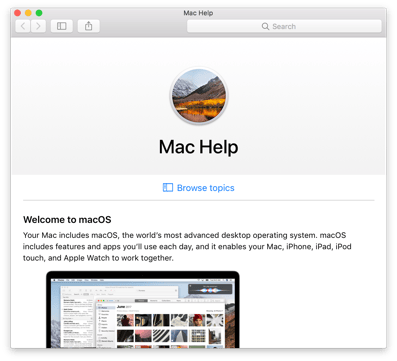The width and height of the screenshot is (397, 361).
Task: Go forward with the right arrow button
Action: 38,26
